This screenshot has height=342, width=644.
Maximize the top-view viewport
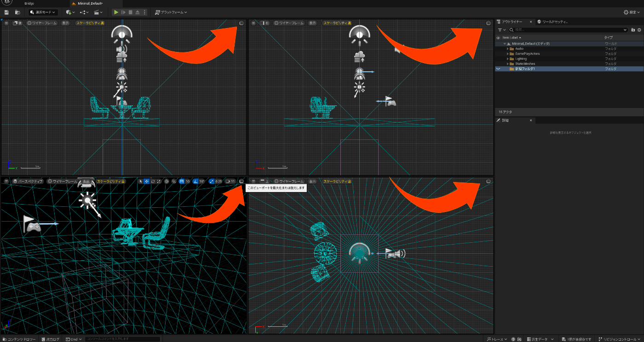(x=489, y=182)
